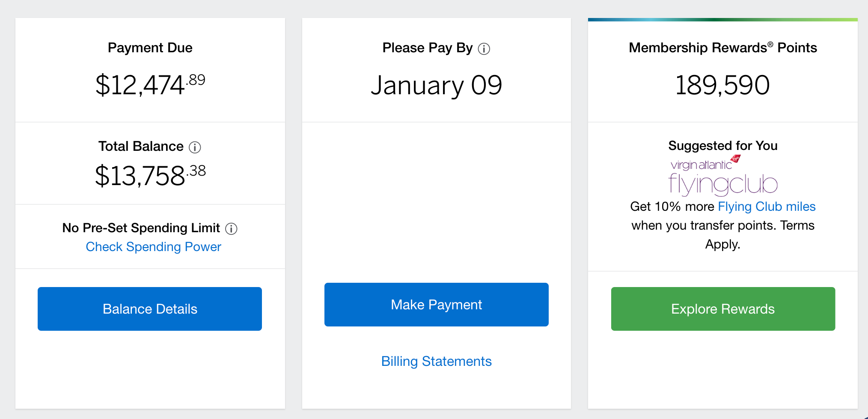
Task: Select the $12,474.89 payment due amount
Action: (x=150, y=85)
